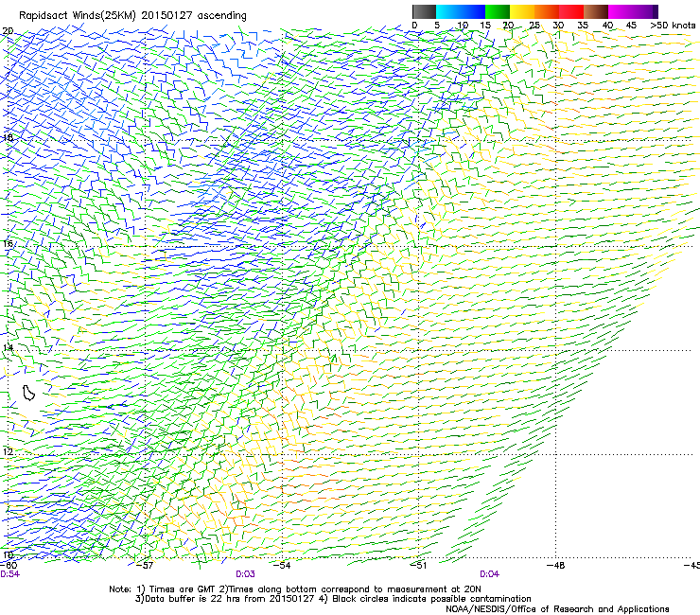
Task: Click the purple '0:03' pass time label
Action: [245, 574]
